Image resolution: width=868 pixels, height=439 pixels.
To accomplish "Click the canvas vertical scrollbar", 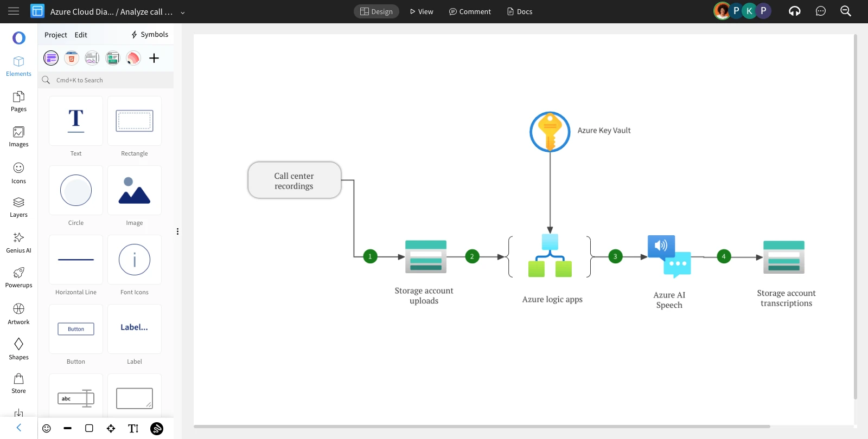I will point(856,217).
